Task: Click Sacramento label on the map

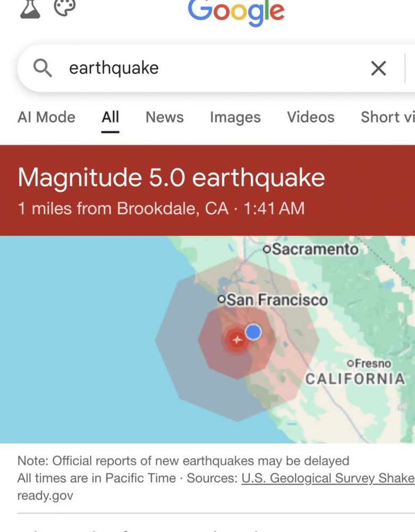Action: [315, 249]
